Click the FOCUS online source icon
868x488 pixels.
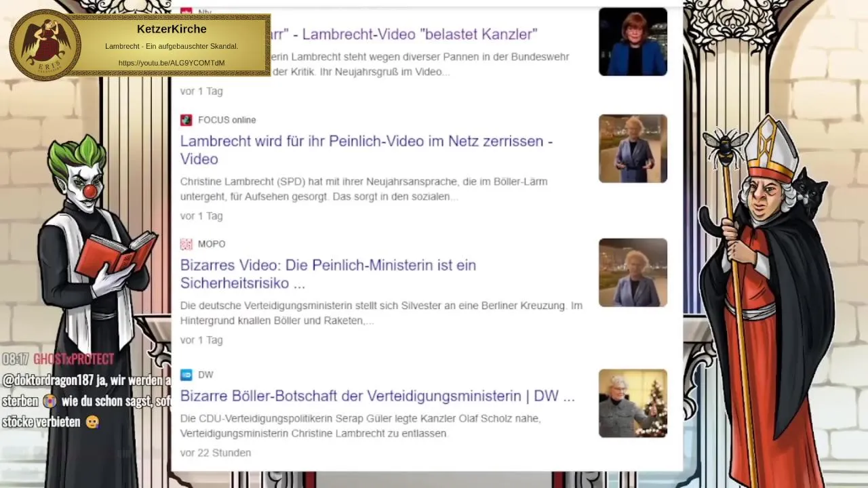(186, 120)
